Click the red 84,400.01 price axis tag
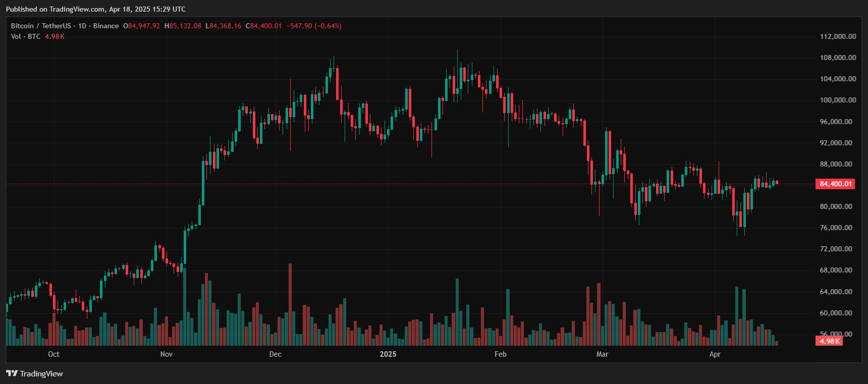Viewport: 868px width, 384px height. pyautogui.click(x=835, y=184)
